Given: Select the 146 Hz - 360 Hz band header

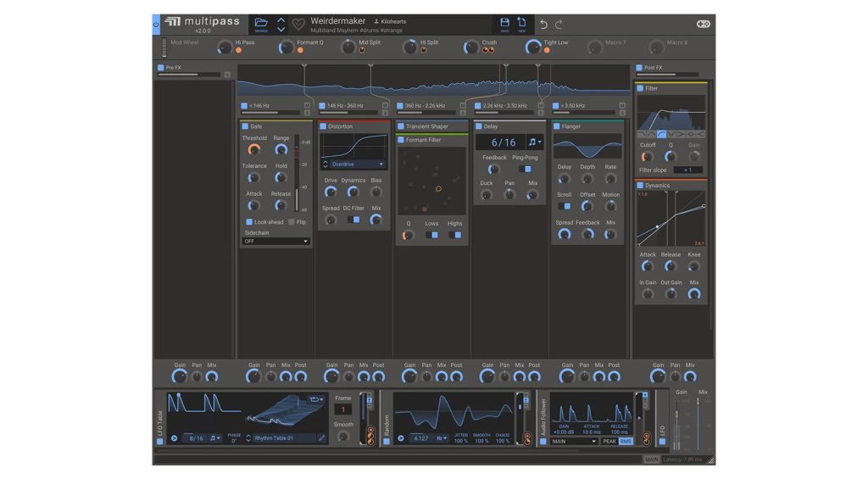Looking at the screenshot, I should coord(345,105).
